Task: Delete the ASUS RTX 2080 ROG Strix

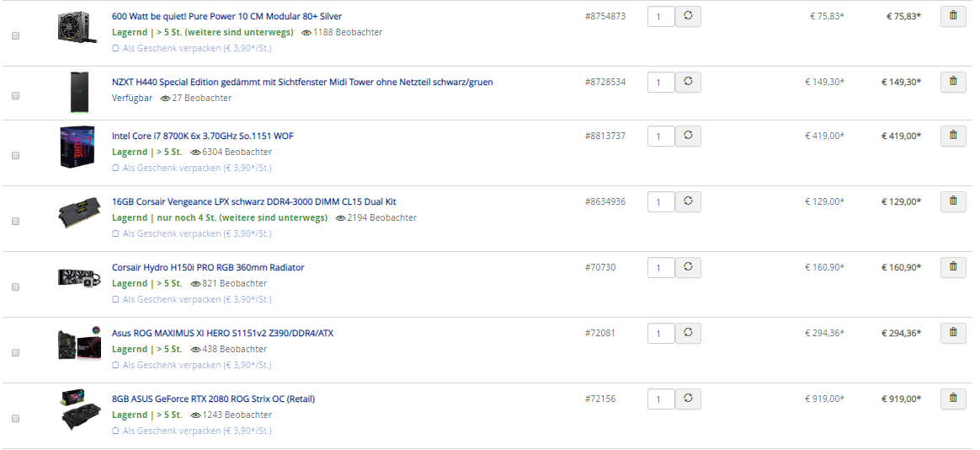Action: point(952,398)
